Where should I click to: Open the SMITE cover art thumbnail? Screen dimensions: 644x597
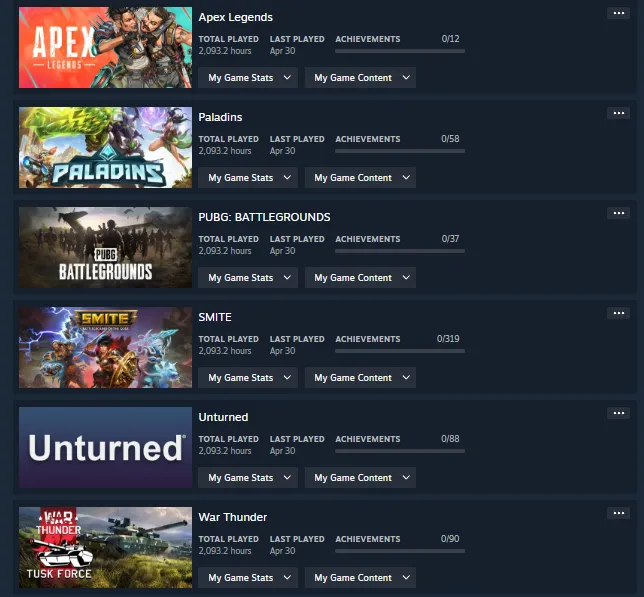click(x=105, y=347)
